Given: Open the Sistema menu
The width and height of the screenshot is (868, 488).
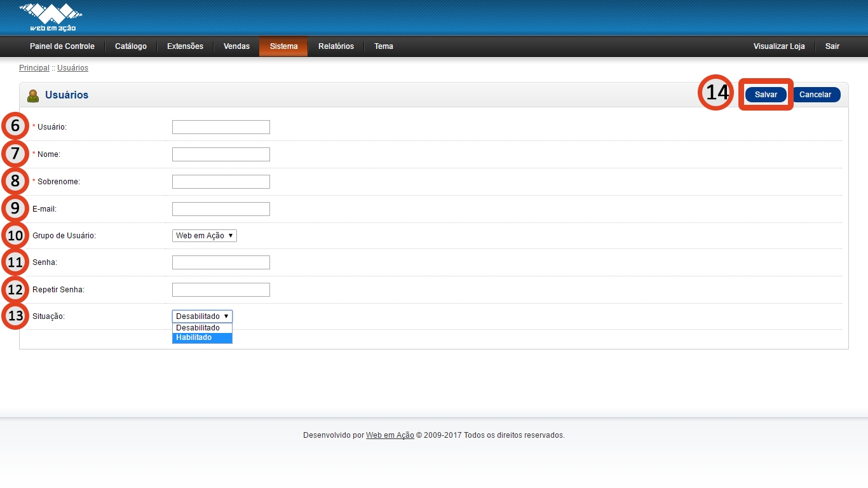Looking at the screenshot, I should click(x=283, y=46).
